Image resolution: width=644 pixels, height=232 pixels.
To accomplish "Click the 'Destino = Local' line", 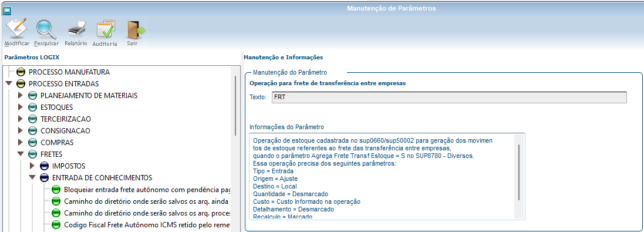I will pyautogui.click(x=275, y=186).
